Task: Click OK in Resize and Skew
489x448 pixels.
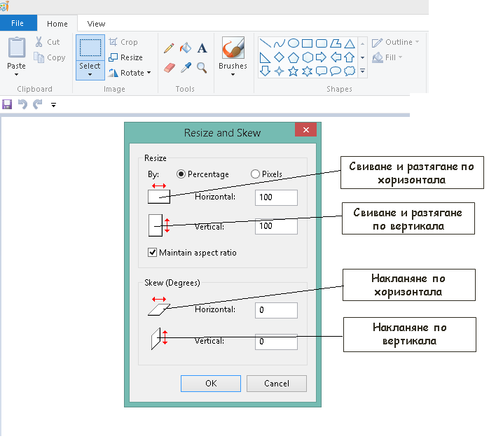Action: [211, 384]
